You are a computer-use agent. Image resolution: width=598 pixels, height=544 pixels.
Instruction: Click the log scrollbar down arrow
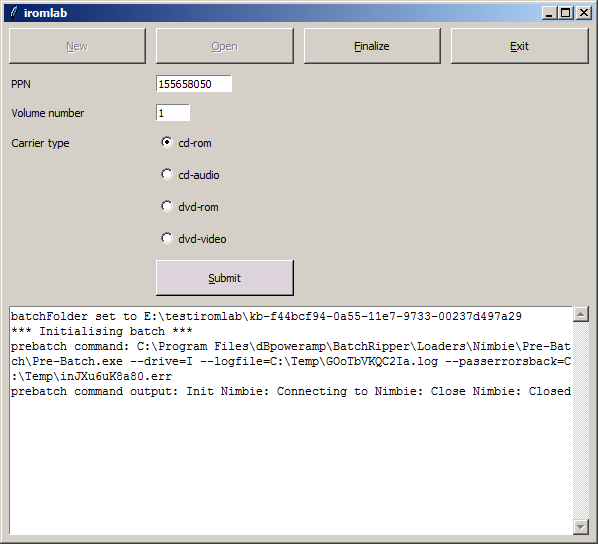pos(580,527)
